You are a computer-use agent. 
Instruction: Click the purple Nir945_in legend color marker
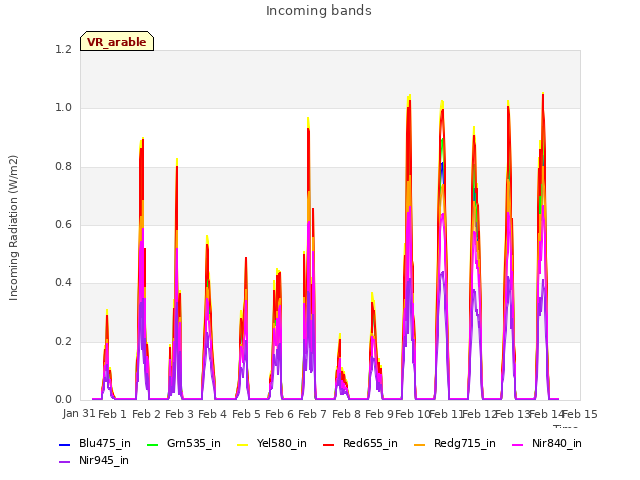(x=64, y=462)
